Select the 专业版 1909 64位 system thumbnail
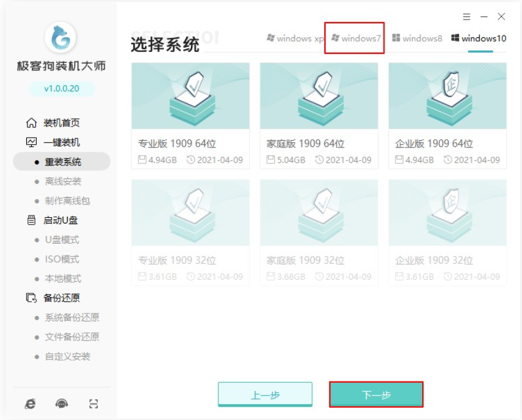Screen dimensions: 522x420 tap(190, 96)
